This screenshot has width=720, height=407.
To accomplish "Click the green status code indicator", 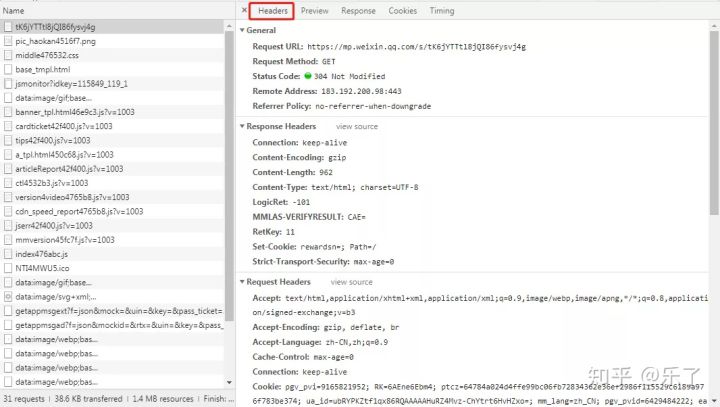I will coord(308,76).
